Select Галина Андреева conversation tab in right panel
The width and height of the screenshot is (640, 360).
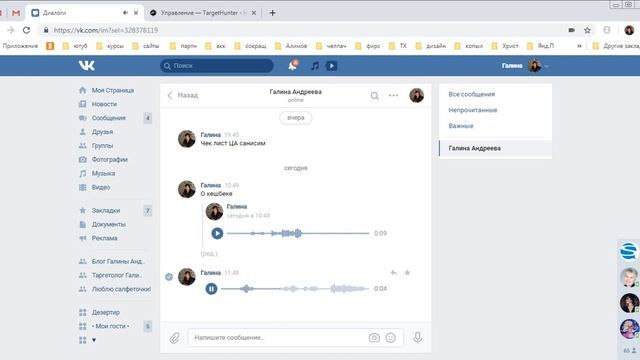tap(496, 148)
